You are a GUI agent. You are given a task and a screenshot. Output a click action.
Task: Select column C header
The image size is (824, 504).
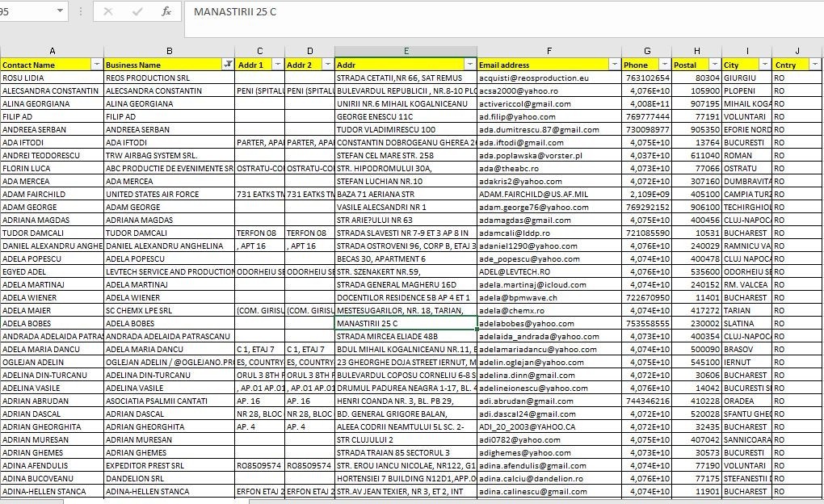259,51
